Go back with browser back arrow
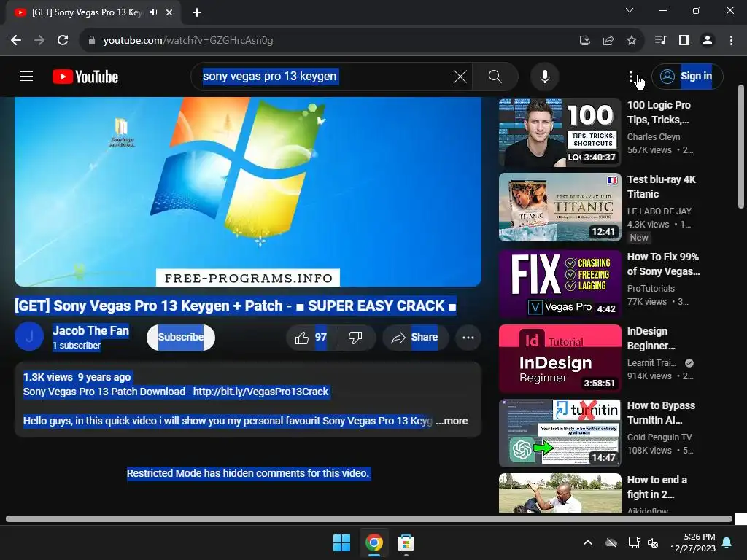This screenshot has height=560, width=747. 16,41
